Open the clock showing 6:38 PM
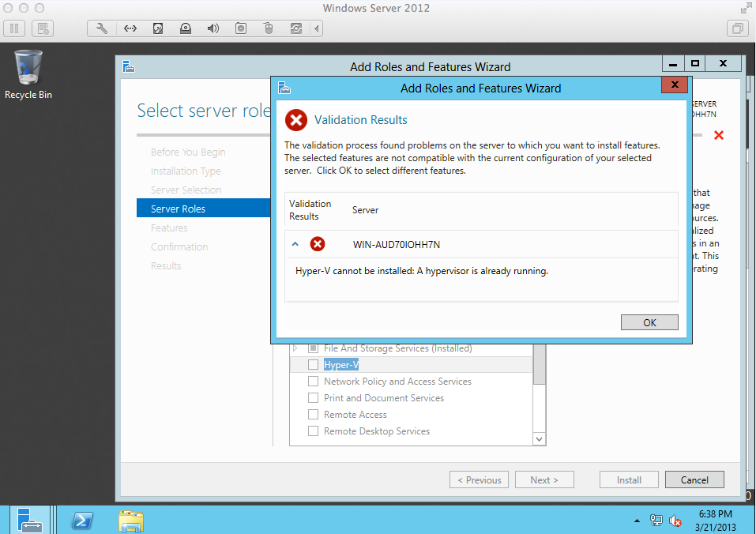The image size is (756, 534). point(716,521)
